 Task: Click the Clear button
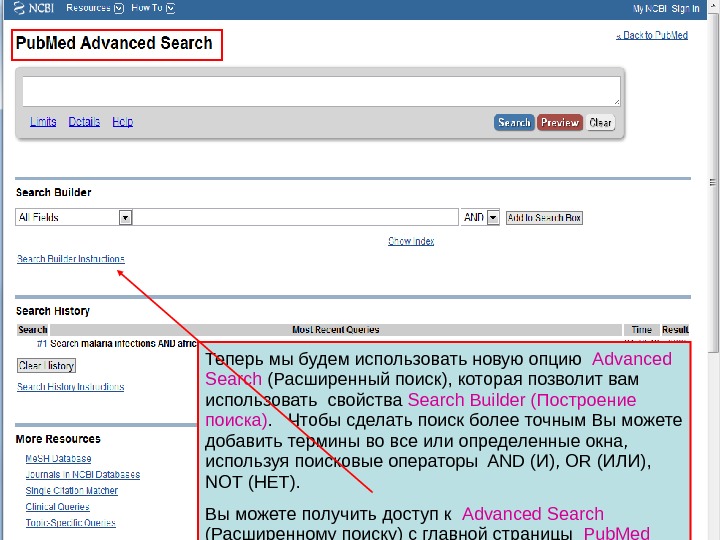[x=600, y=123]
